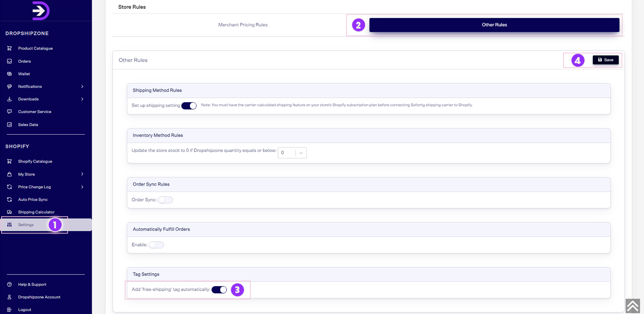Viewport: 644px width, 314px height.
Task: Click the DROPSHIPZONE sidebar section label
Action: tap(27, 33)
